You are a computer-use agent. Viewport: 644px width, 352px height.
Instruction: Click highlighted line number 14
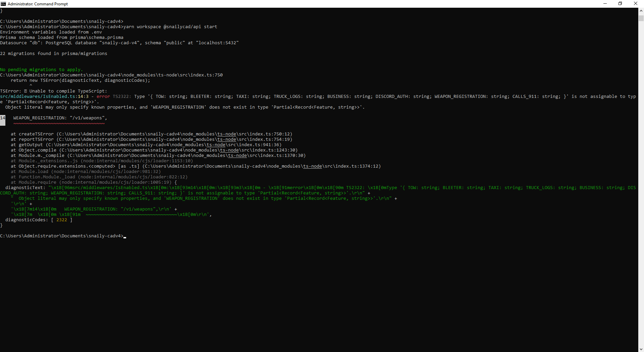(3, 118)
